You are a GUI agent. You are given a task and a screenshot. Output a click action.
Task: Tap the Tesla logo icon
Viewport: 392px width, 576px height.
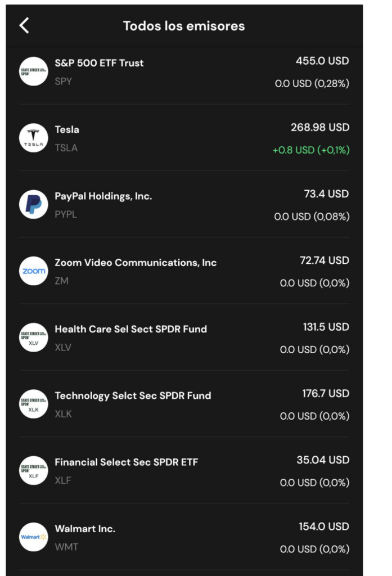[x=33, y=138]
